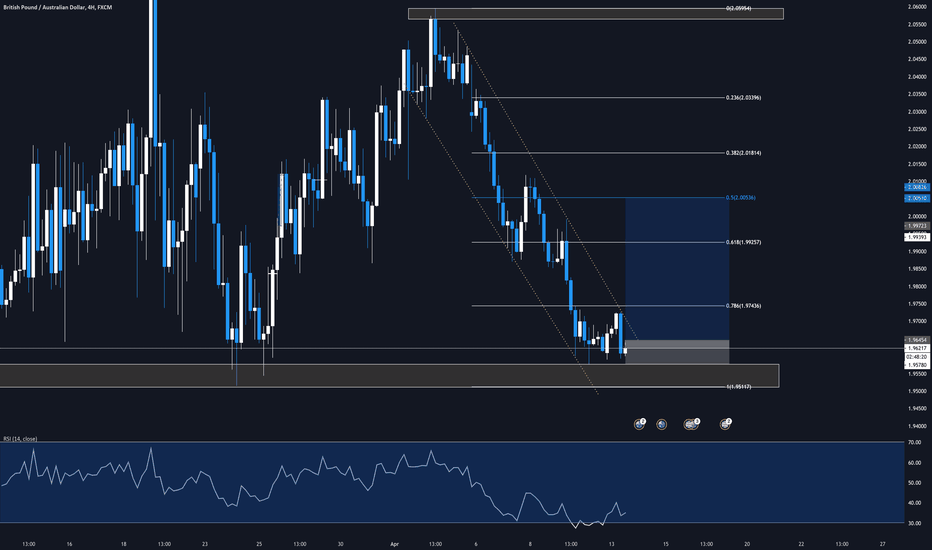This screenshot has height=550, width=932.
Task: Select the RSI (14, close) indicator label
Action: click(x=20, y=439)
